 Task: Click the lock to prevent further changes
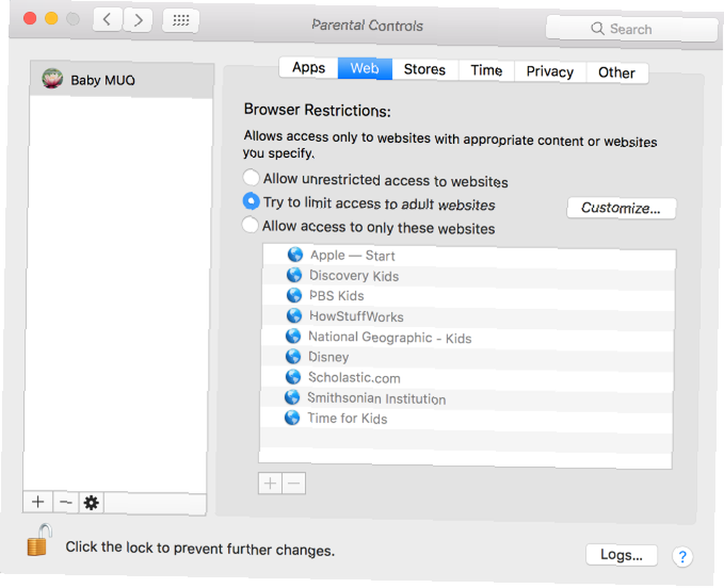(38, 540)
